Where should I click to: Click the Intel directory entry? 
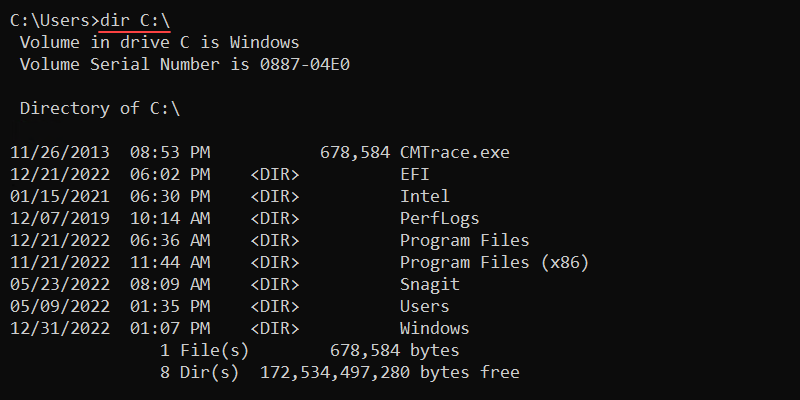(x=424, y=197)
